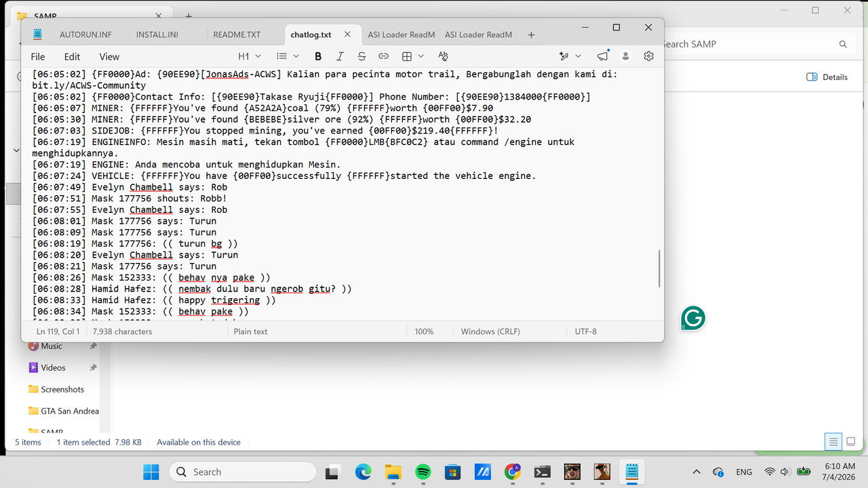Clear formatting using eraser icon
Image resolution: width=868 pixels, height=488 pixels.
pyautogui.click(x=443, y=56)
